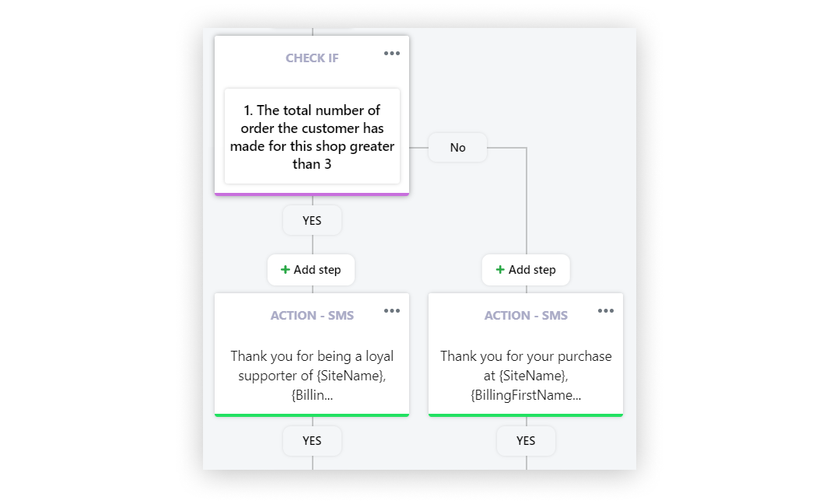Select YES label under purchase SMS card
The height and width of the screenshot is (504, 840).
pos(526,441)
